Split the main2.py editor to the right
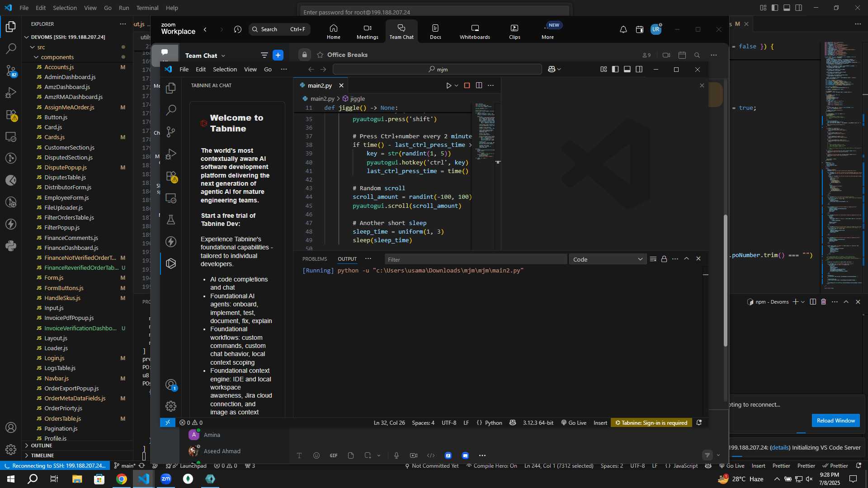Image resolution: width=868 pixels, height=488 pixels. 479,85
